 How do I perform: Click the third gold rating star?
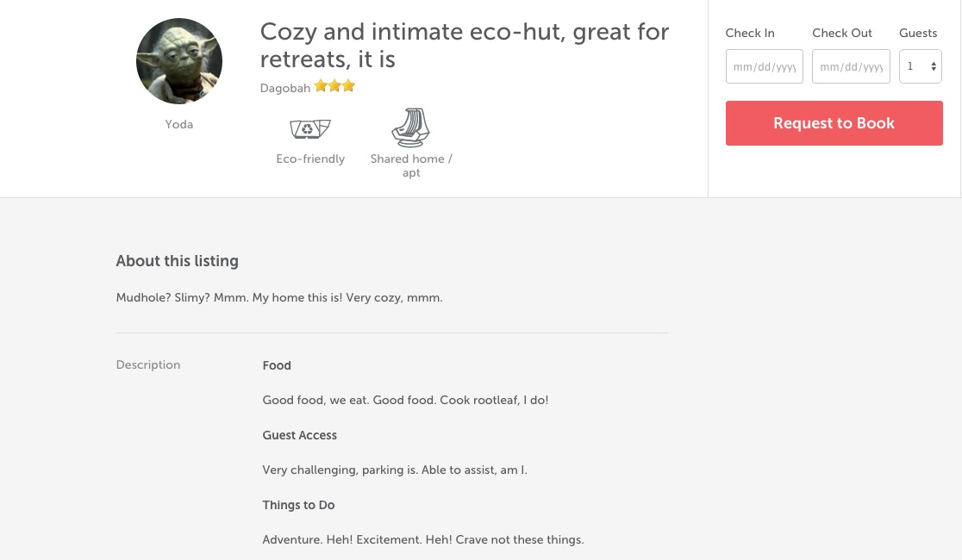tap(348, 86)
